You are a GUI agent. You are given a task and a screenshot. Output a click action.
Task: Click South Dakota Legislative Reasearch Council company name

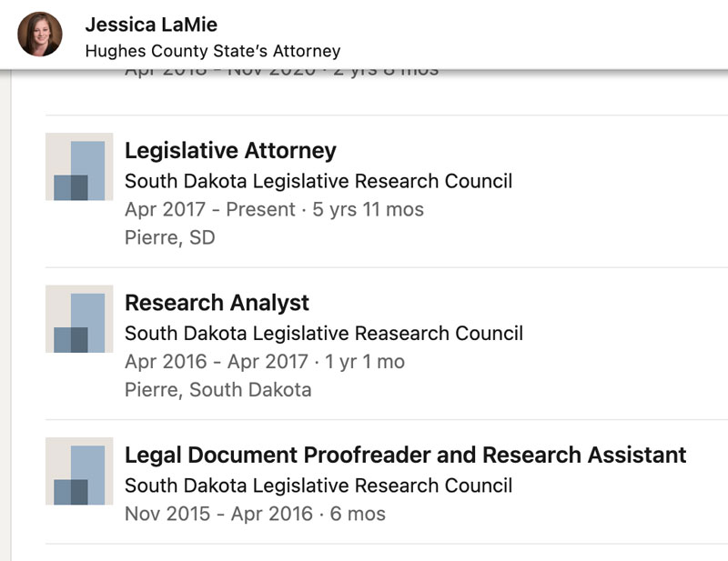324,333
